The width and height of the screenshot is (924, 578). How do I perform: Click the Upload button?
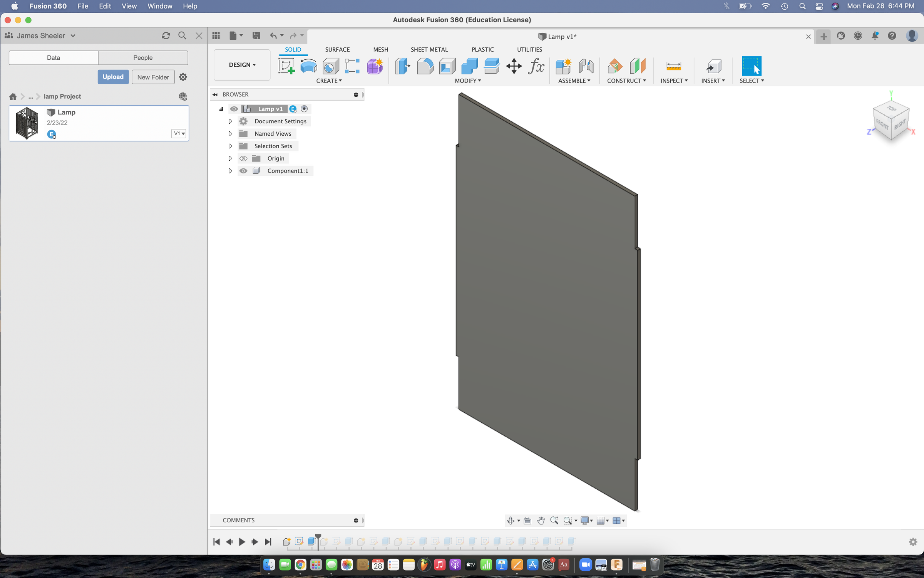pyautogui.click(x=113, y=77)
